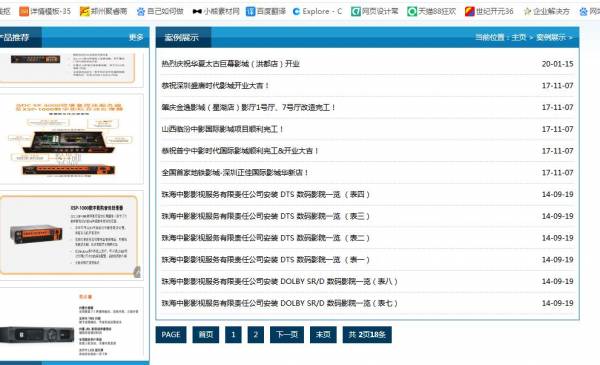Open the 全国首家地铁影城 article
This screenshot has width=600, height=365.
pyautogui.click(x=235, y=173)
